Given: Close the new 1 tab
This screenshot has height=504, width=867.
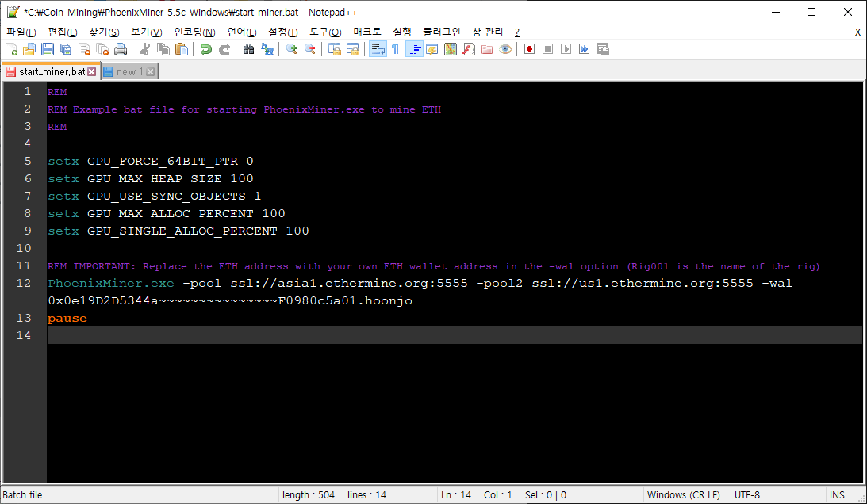Looking at the screenshot, I should [x=151, y=72].
